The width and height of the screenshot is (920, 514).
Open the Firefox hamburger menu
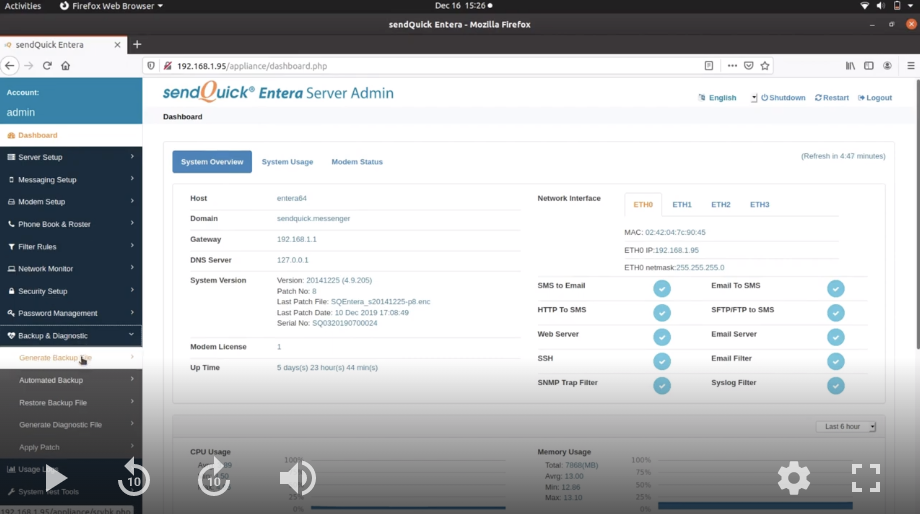(911, 66)
